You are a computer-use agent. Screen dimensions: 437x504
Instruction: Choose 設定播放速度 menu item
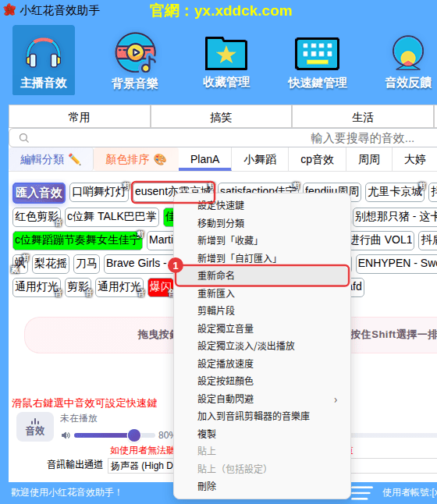click(x=262, y=364)
